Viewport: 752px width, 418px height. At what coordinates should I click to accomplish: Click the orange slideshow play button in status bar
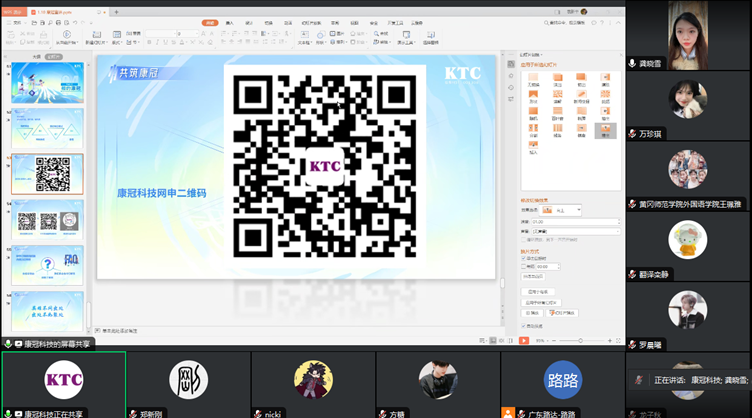click(x=524, y=340)
